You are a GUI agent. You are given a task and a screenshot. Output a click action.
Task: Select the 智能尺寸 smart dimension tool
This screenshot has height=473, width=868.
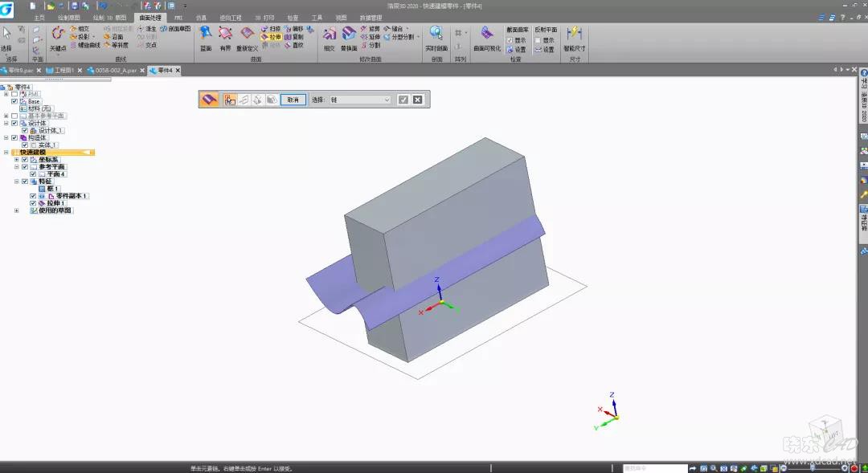coord(574,37)
